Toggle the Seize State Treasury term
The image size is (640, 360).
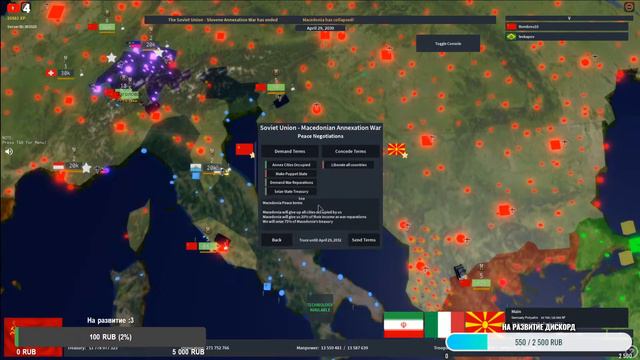pos(291,192)
